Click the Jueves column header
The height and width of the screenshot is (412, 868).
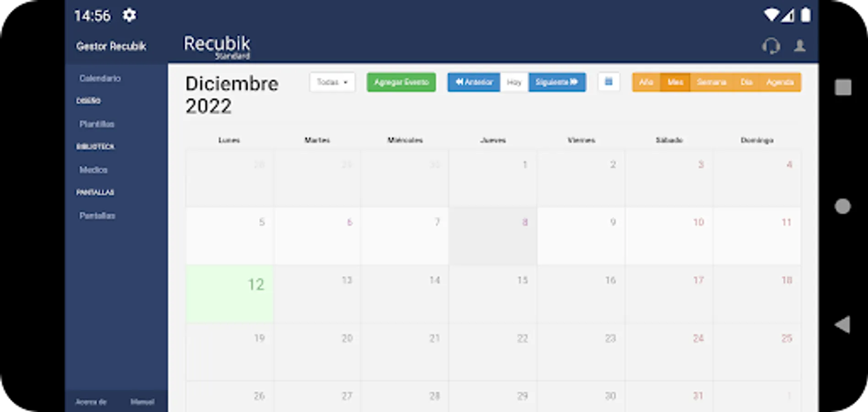click(493, 140)
